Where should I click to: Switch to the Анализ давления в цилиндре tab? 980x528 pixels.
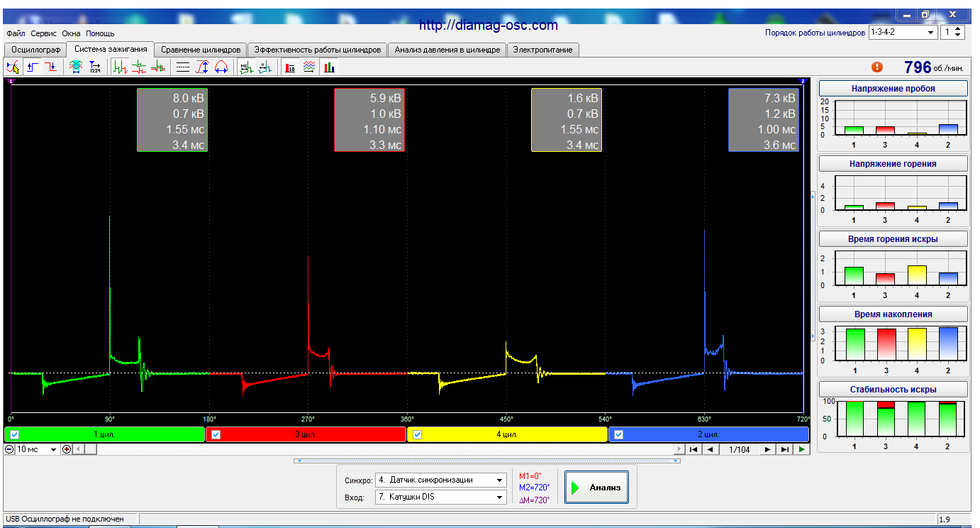coord(447,50)
